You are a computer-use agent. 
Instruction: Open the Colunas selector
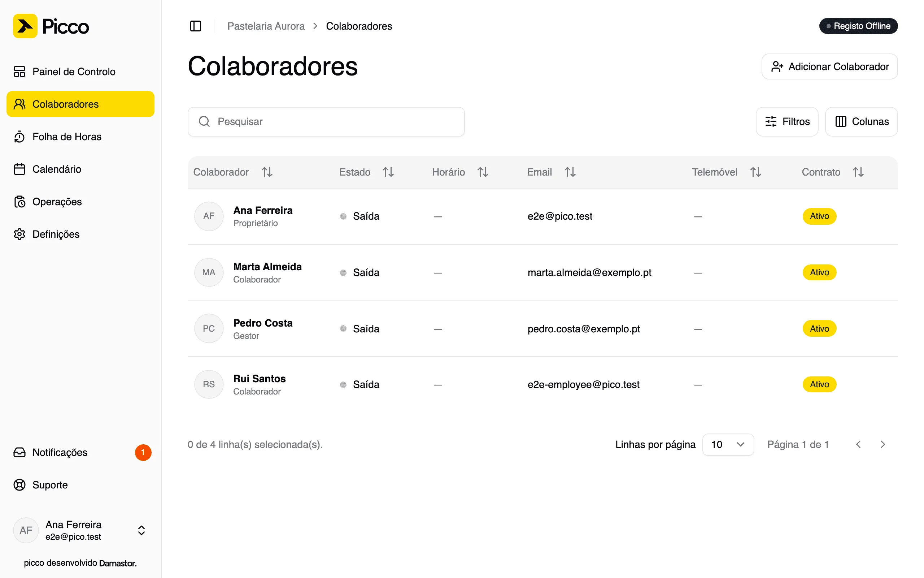(x=862, y=122)
